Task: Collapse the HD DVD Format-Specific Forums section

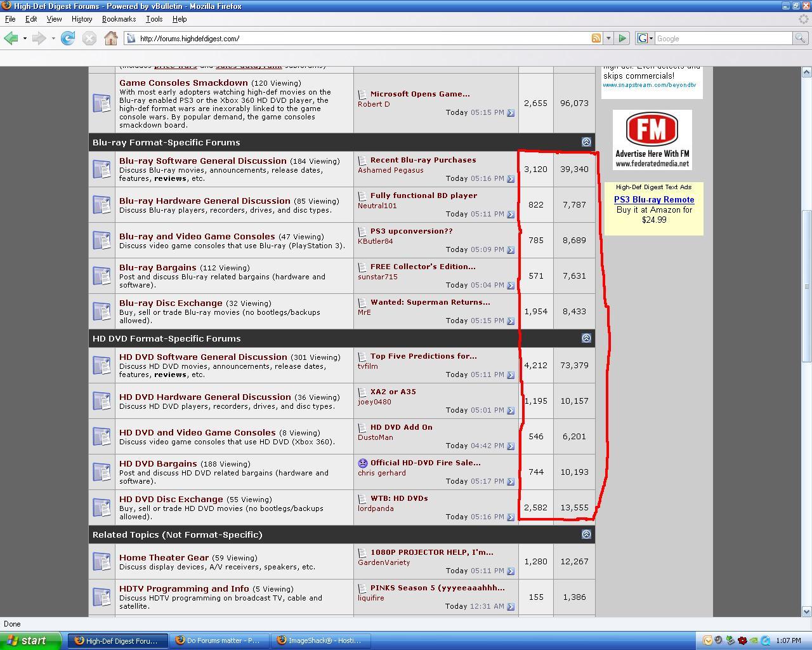Action: [x=586, y=338]
